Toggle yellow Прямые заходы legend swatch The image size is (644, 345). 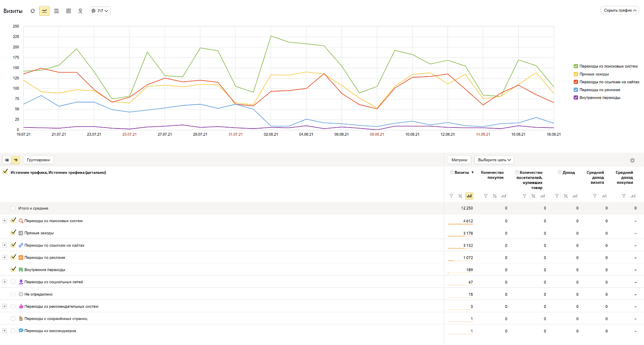[576, 74]
